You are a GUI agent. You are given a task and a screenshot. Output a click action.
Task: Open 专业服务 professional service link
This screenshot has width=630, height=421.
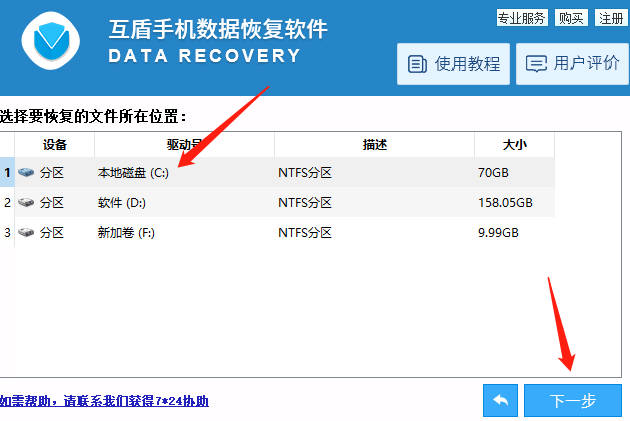522,18
